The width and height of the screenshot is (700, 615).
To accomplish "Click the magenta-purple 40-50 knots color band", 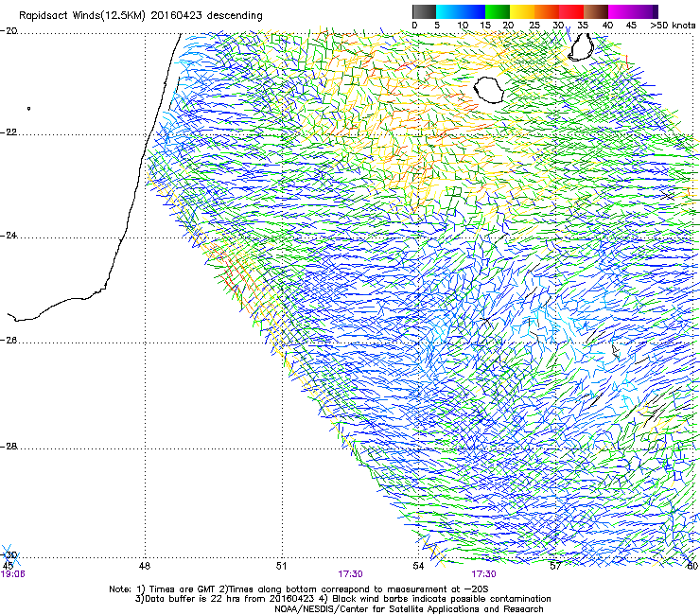I will click(633, 11).
